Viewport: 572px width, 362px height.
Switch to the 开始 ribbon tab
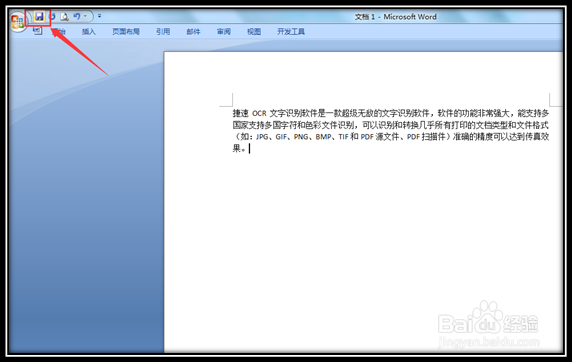pos(58,32)
